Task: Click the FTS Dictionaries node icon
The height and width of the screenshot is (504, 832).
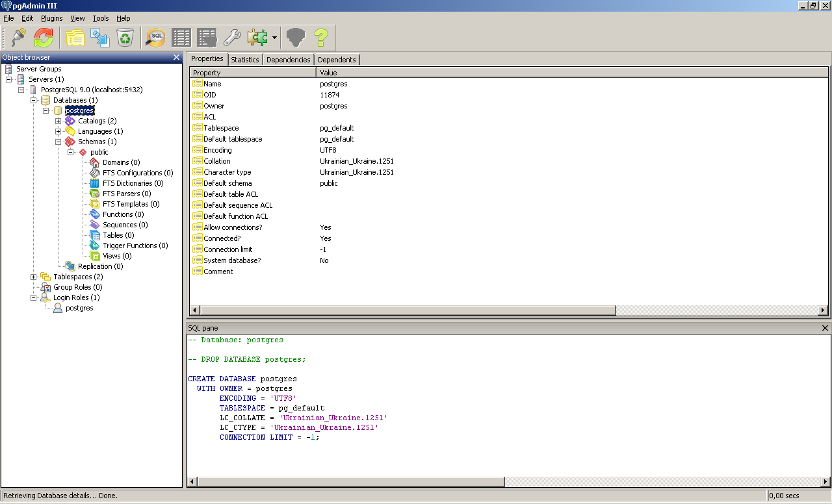Action: click(x=95, y=183)
